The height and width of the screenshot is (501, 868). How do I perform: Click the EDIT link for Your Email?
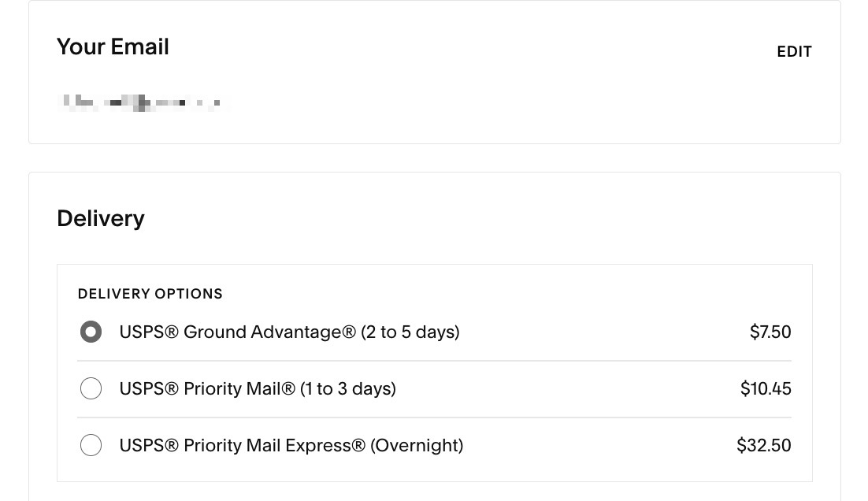tap(794, 51)
